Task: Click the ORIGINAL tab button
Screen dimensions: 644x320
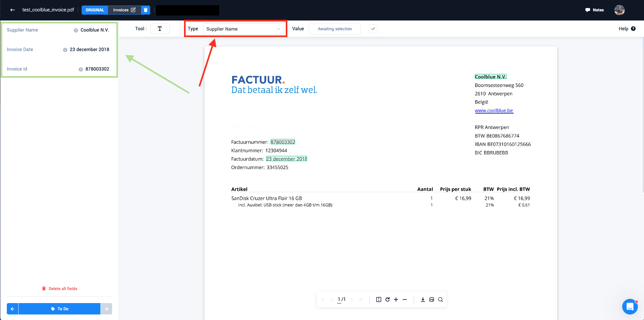Action: (x=95, y=10)
